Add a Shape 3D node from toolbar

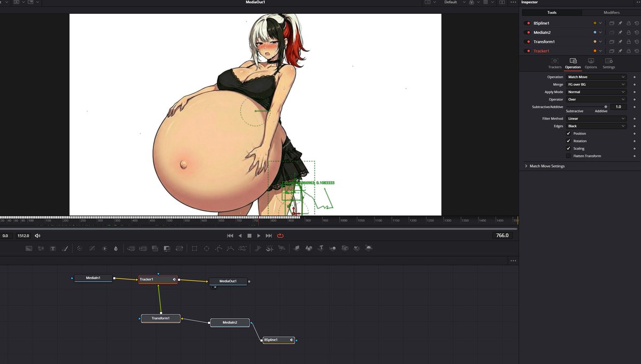(309, 248)
